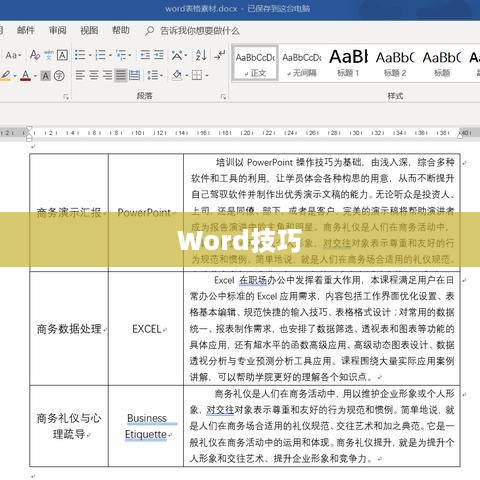The image size is (480, 480).
Task: Open the bullet list dropdown arrow
Action: [90, 55]
